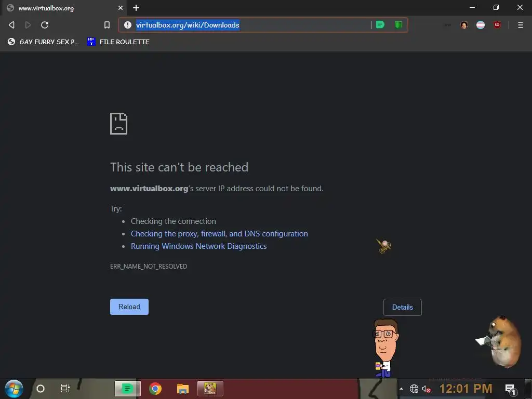Viewport: 532px width, 399px height.
Task: Open the browser hamburger menu
Action: (521, 25)
